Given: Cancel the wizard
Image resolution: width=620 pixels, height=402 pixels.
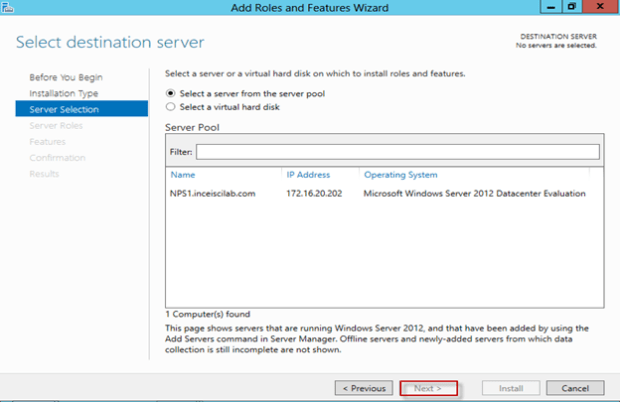Looking at the screenshot, I should pos(575,387).
